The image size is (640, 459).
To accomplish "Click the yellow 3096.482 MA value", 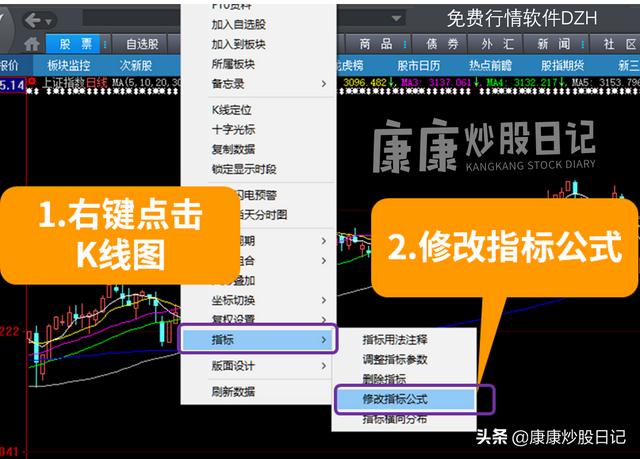I will tap(364, 83).
